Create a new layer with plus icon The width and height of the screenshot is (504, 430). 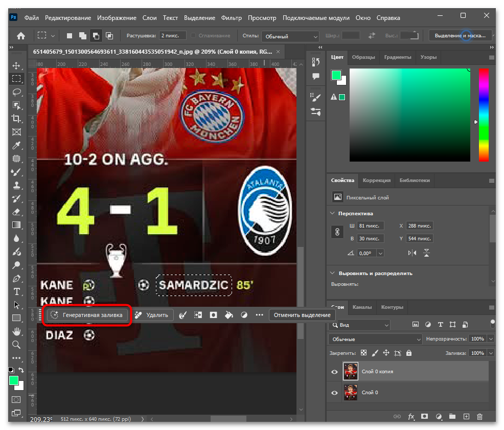(466, 417)
